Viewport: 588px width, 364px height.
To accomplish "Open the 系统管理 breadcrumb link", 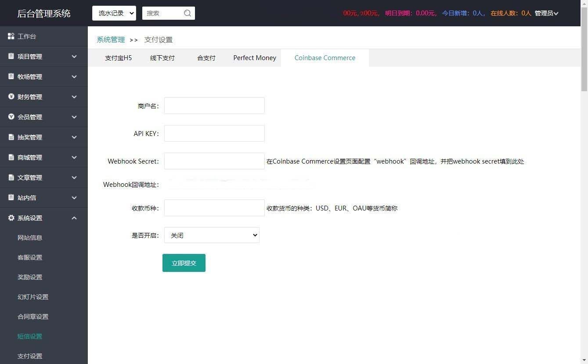I will coord(111,40).
